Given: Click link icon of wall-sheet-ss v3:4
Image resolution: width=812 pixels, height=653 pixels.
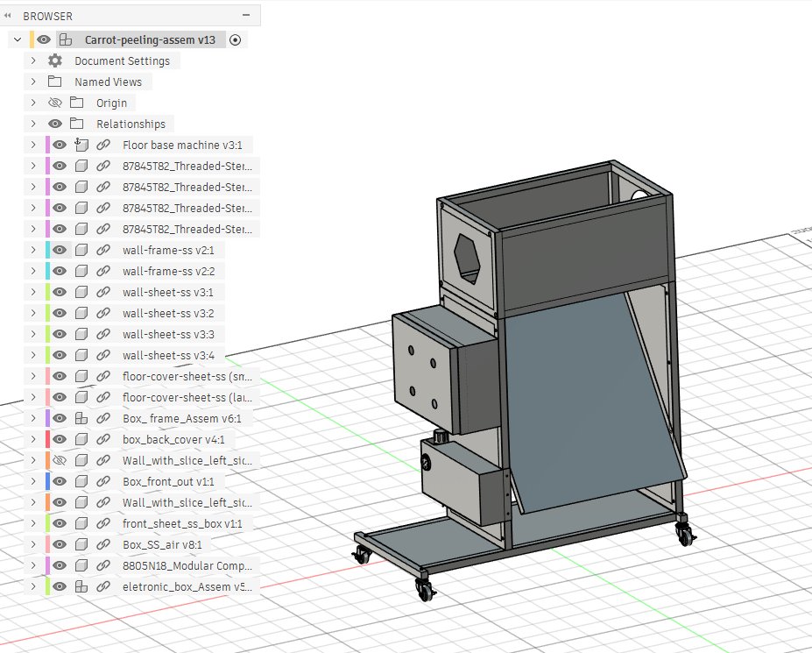Looking at the screenshot, I should pyautogui.click(x=103, y=355).
